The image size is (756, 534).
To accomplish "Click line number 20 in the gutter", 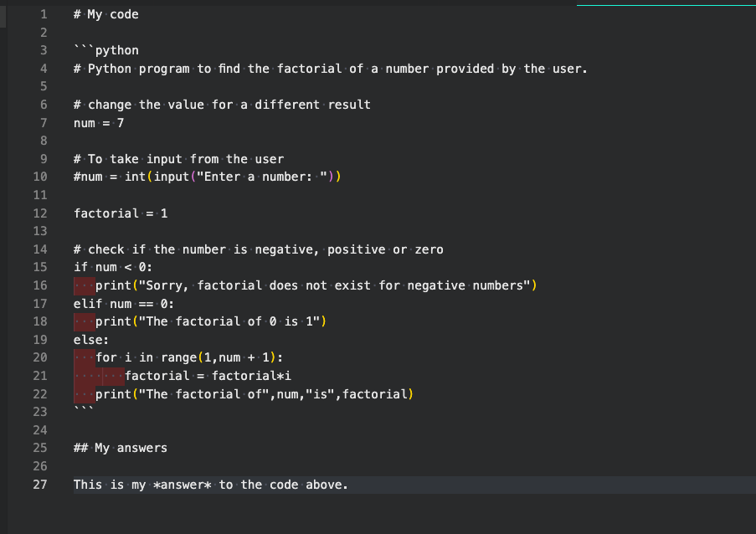I will 40,357.
